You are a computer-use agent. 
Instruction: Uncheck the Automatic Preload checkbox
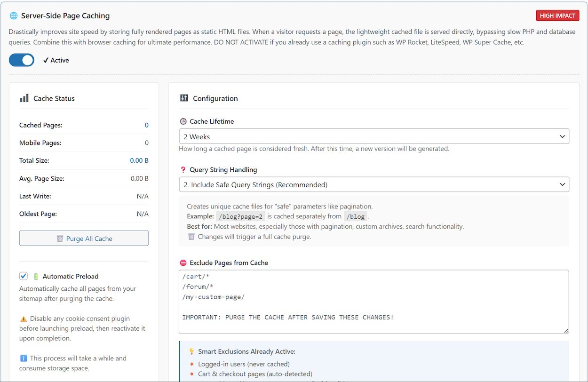point(24,276)
